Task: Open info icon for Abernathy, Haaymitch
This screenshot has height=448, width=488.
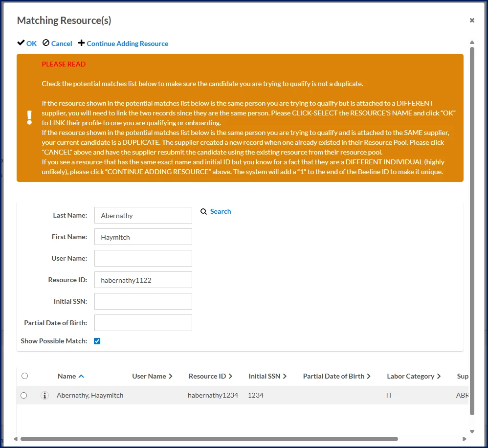Action: (x=44, y=395)
